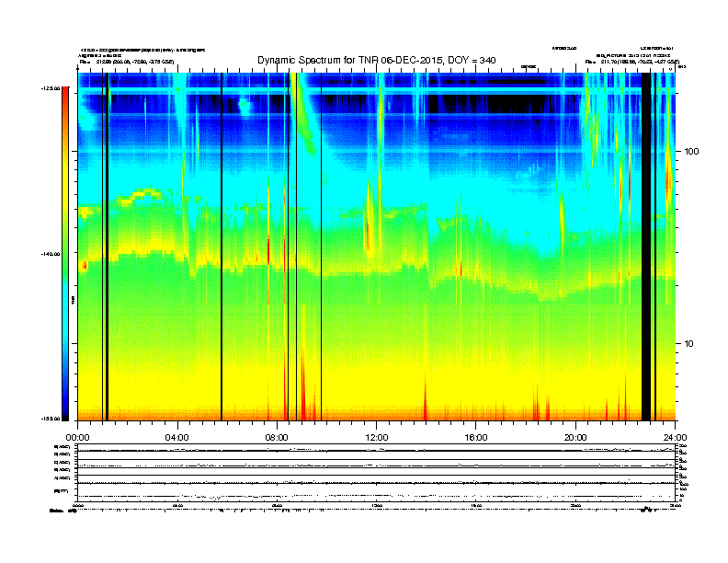Select the 00:00 time axis label
Viewport: 728px width, 563px height.
click(77, 438)
